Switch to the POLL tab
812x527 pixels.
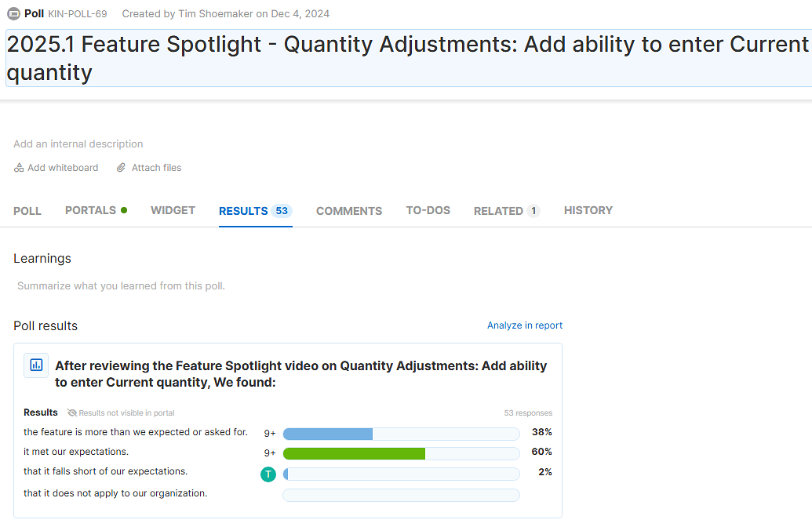coord(27,210)
